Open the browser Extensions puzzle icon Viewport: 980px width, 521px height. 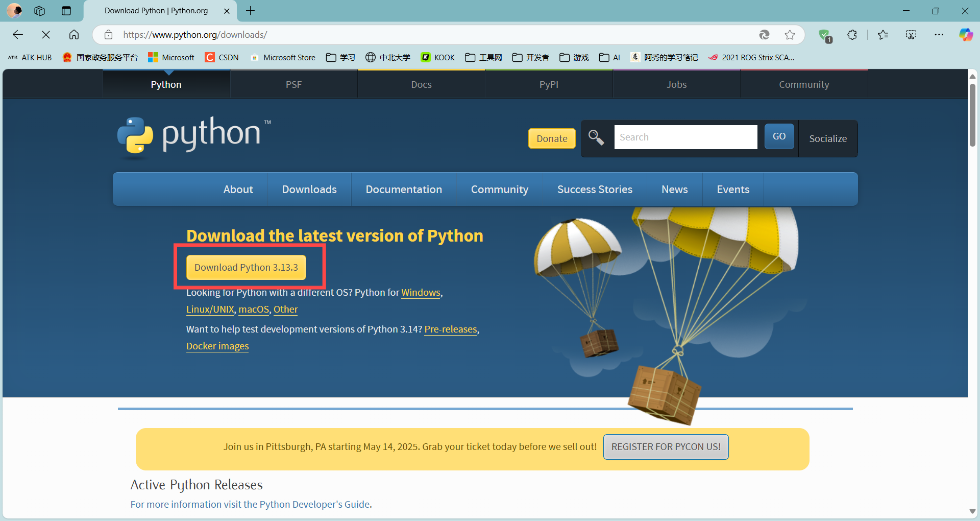coord(852,35)
